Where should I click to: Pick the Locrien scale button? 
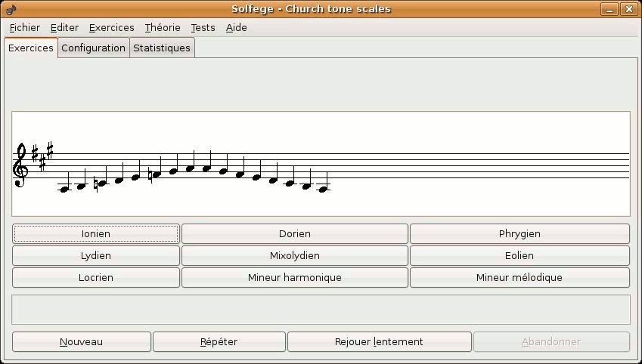[x=96, y=277]
